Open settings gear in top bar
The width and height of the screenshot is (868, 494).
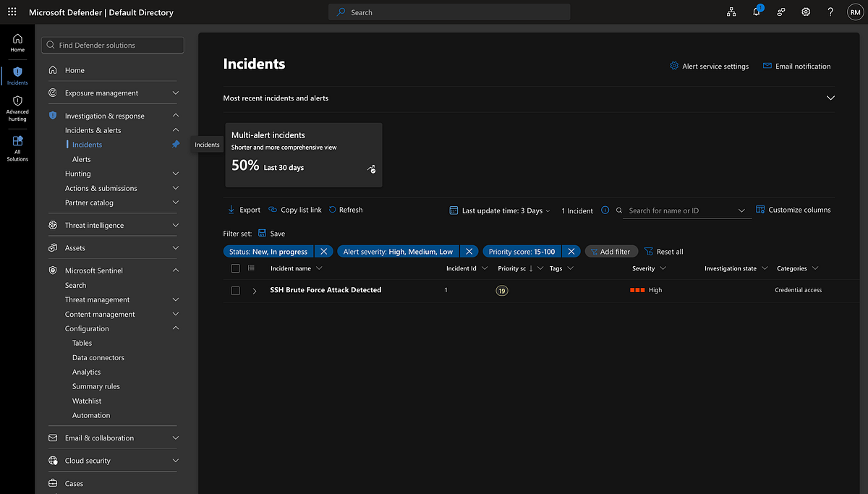tap(806, 12)
